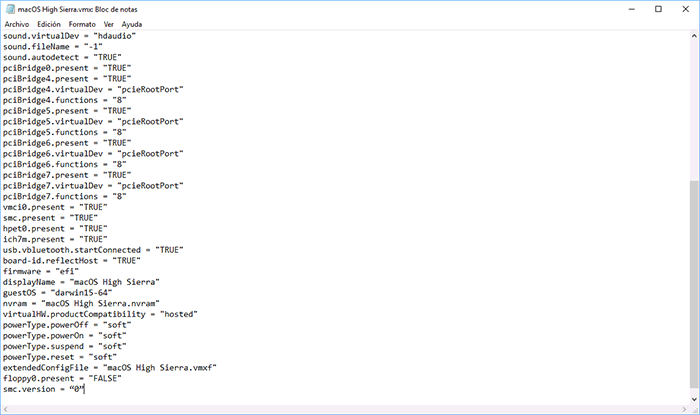Viewport: 700px width, 415px height.
Task: Click the line displayName = "macOS High Sierra"
Action: coord(81,282)
